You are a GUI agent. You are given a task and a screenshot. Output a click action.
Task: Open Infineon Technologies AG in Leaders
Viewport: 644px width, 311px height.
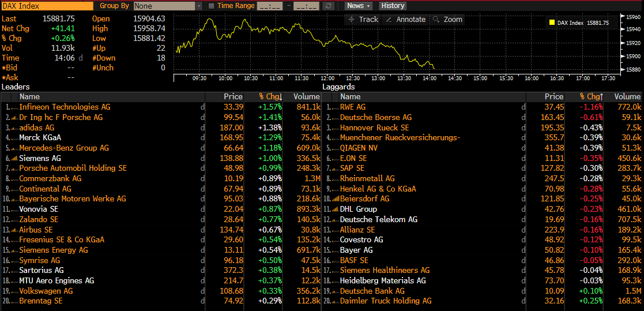tap(65, 107)
